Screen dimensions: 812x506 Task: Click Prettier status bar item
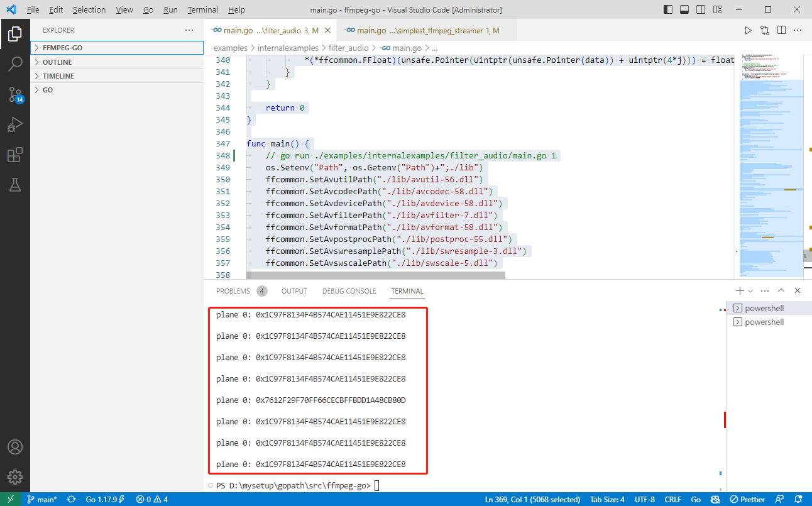tap(747, 499)
